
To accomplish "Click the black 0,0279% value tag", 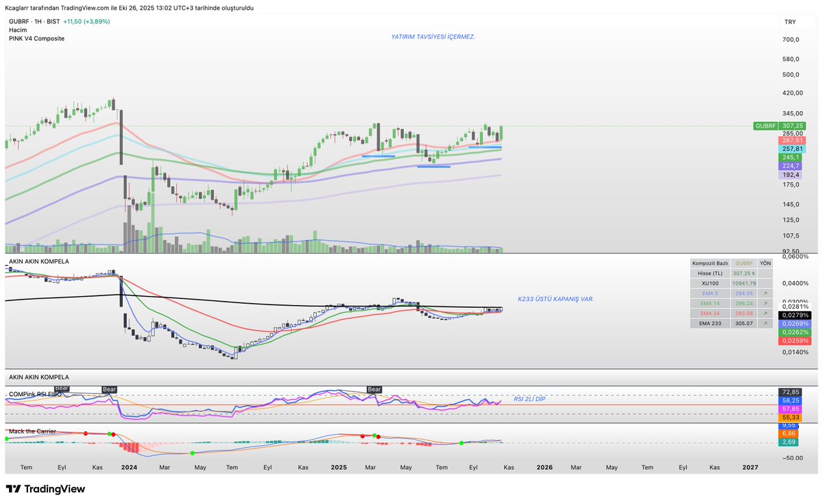I will pos(796,315).
